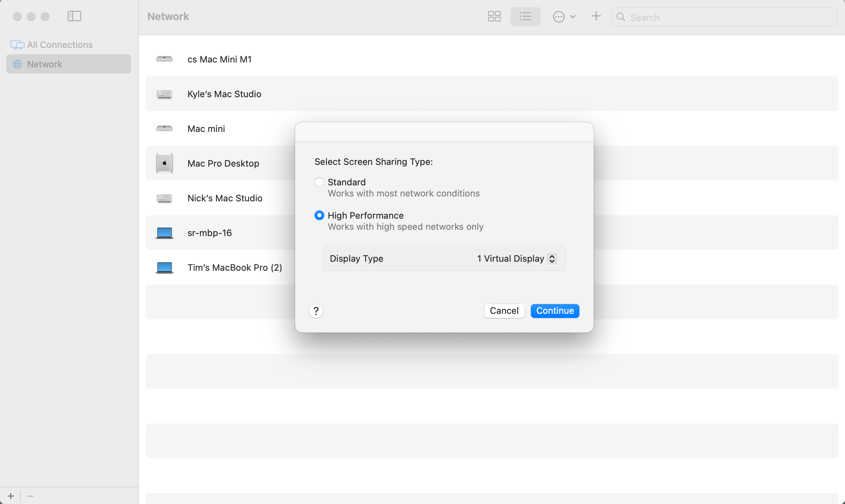The image size is (845, 504).
Task: Click the minus button at sidebar bottom
Action: tap(30, 496)
